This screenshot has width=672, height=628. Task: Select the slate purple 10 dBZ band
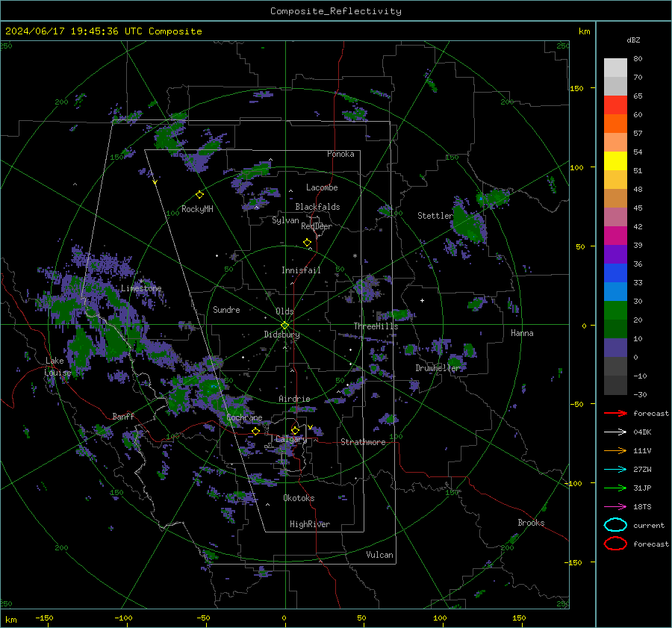point(615,347)
